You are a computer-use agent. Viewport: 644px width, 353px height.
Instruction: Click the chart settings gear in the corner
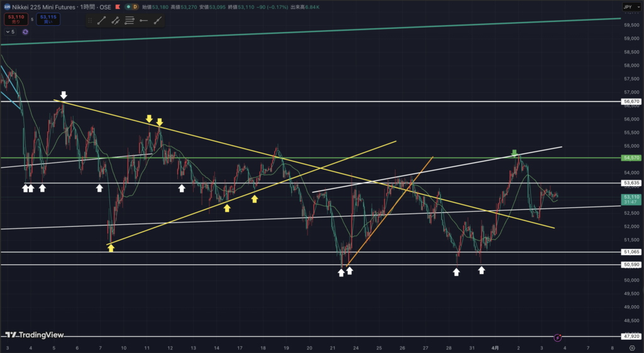(x=631, y=347)
